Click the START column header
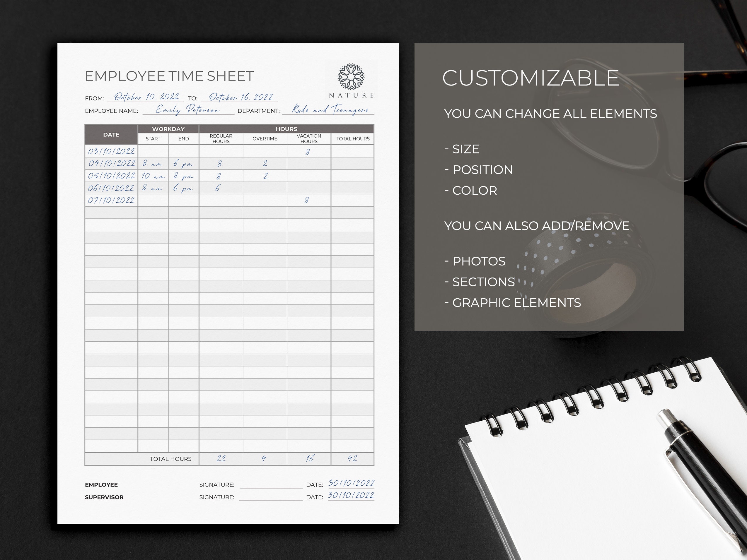Screen dimensions: 747x560 coord(153,139)
